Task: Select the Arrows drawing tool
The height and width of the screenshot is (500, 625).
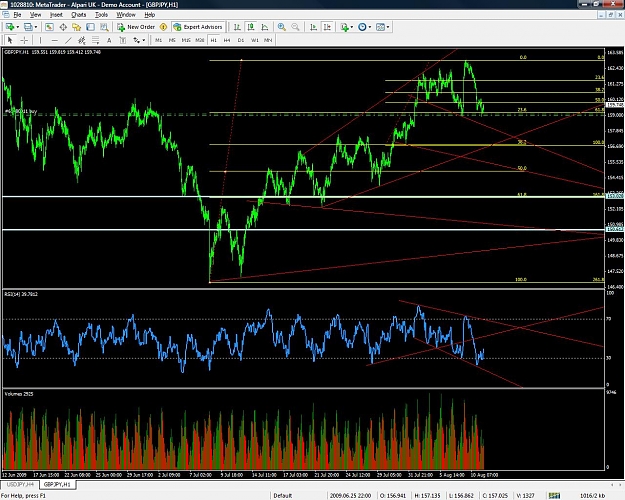Action: point(137,40)
